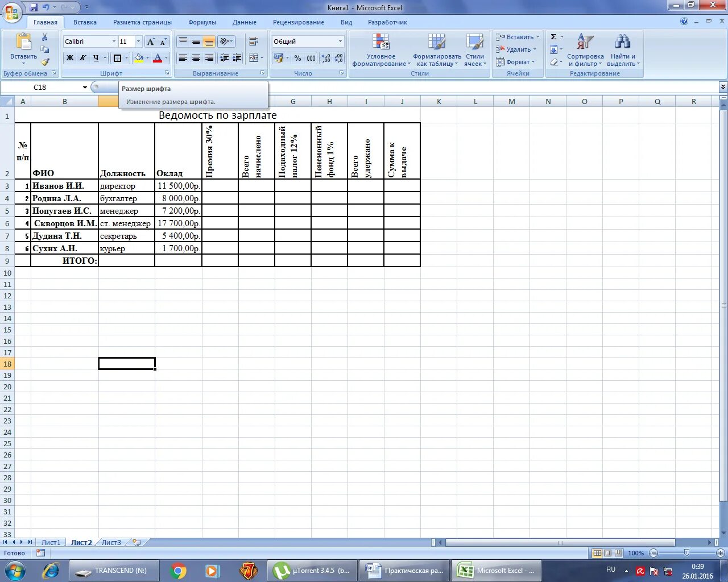Open Условное форматирование menu
The height and width of the screenshot is (582, 728).
click(381, 50)
